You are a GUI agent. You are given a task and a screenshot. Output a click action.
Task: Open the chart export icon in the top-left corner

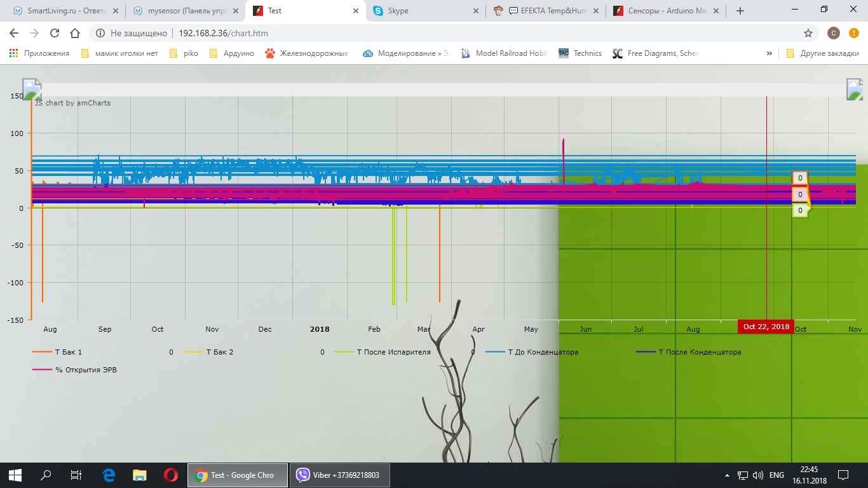coord(32,89)
